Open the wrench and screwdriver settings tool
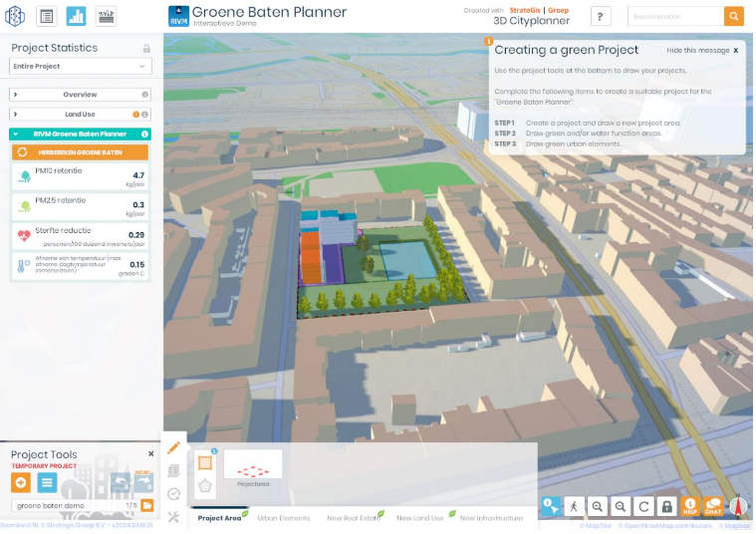756x534 pixels. (173, 517)
